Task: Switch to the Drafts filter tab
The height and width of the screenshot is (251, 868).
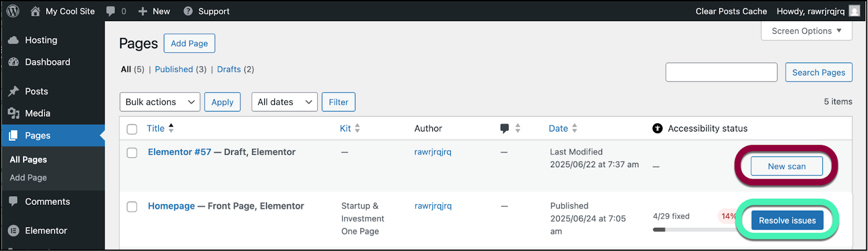Action: click(228, 69)
